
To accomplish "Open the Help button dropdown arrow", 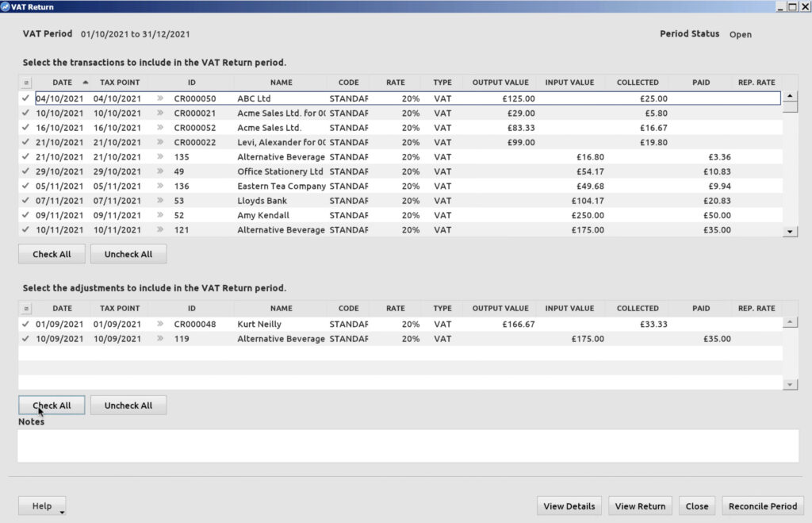I will pyautogui.click(x=61, y=511).
